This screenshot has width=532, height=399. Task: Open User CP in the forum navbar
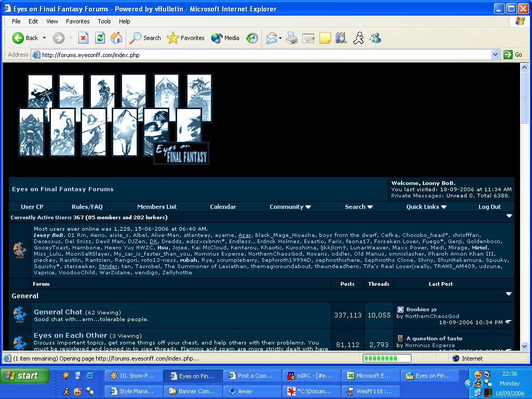click(32, 207)
